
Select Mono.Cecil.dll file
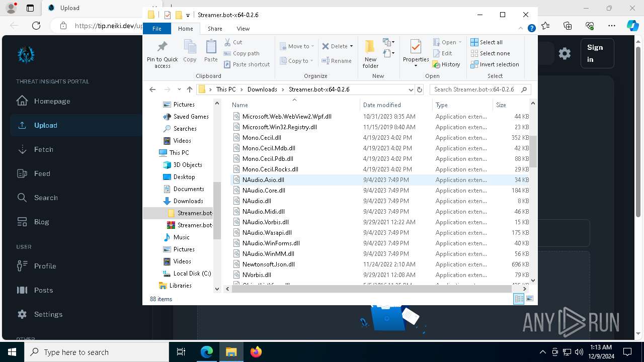coord(380,138)
